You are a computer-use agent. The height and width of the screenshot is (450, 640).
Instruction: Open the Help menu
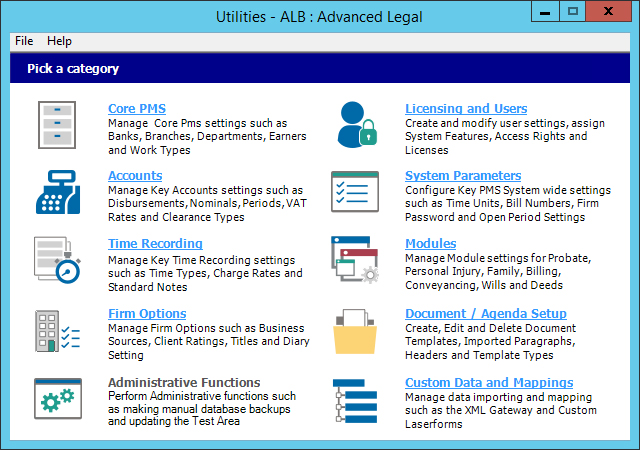pos(59,41)
